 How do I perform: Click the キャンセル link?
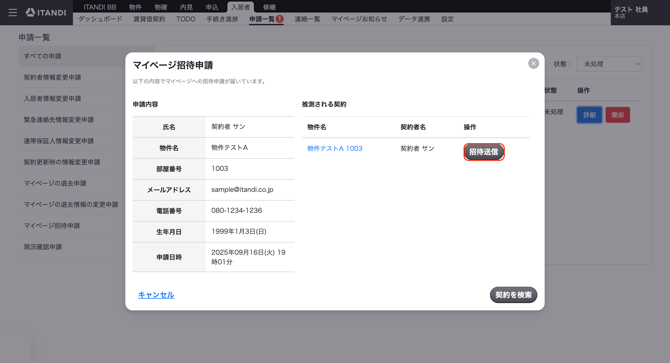click(156, 295)
